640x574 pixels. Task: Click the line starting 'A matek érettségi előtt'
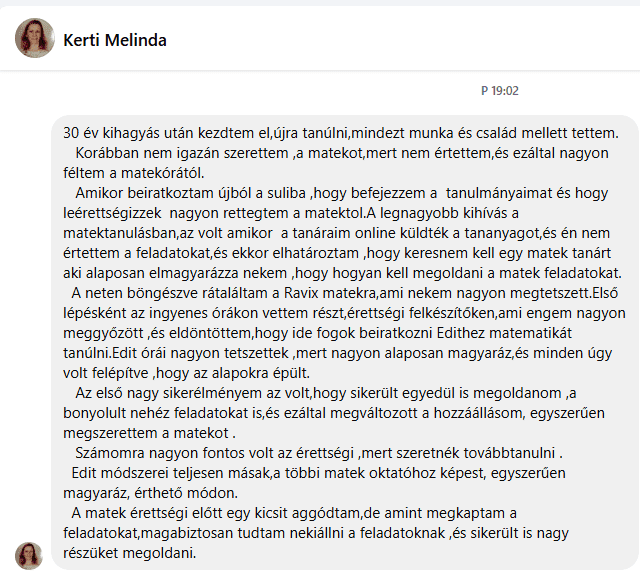tap(294, 513)
